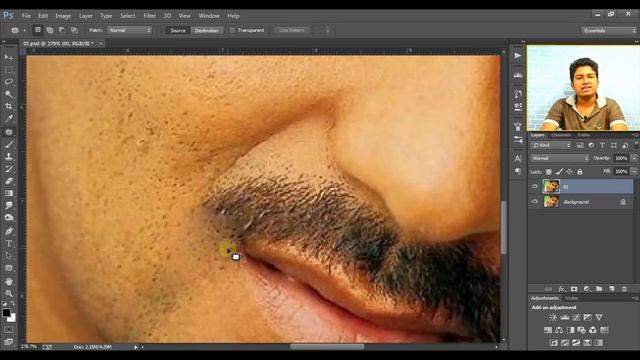Add a layer style with fx button
Image resolution: width=640 pixels, height=360 pixels.
562,289
